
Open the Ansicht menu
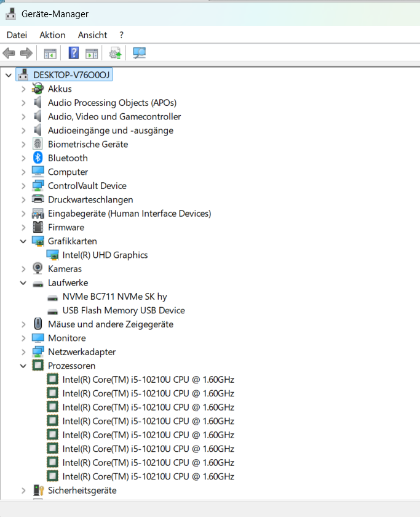tap(93, 35)
